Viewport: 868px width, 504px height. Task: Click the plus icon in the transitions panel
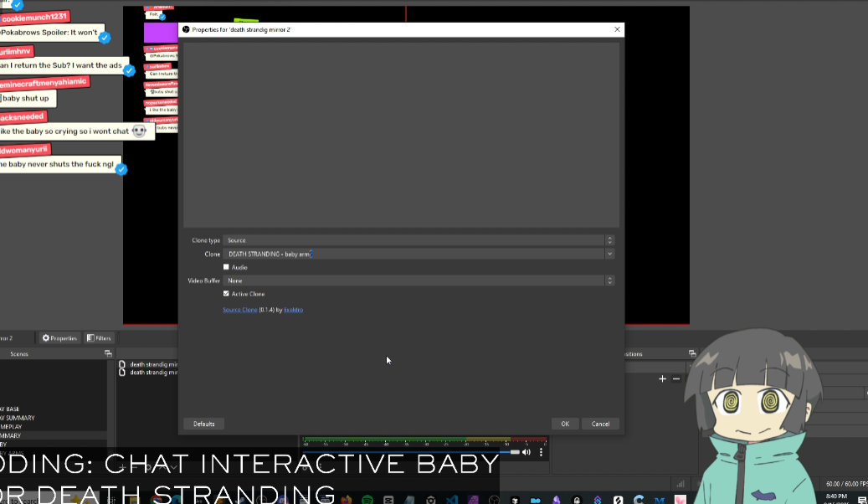(662, 379)
